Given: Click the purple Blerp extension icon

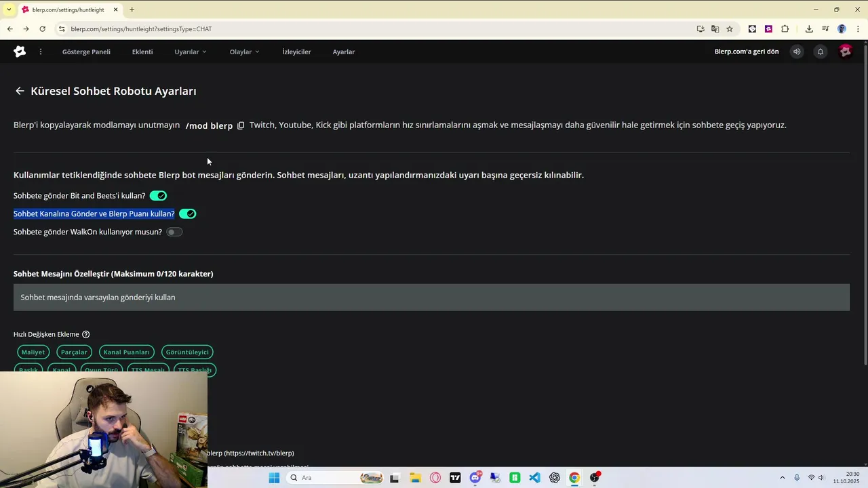Looking at the screenshot, I should point(768,29).
